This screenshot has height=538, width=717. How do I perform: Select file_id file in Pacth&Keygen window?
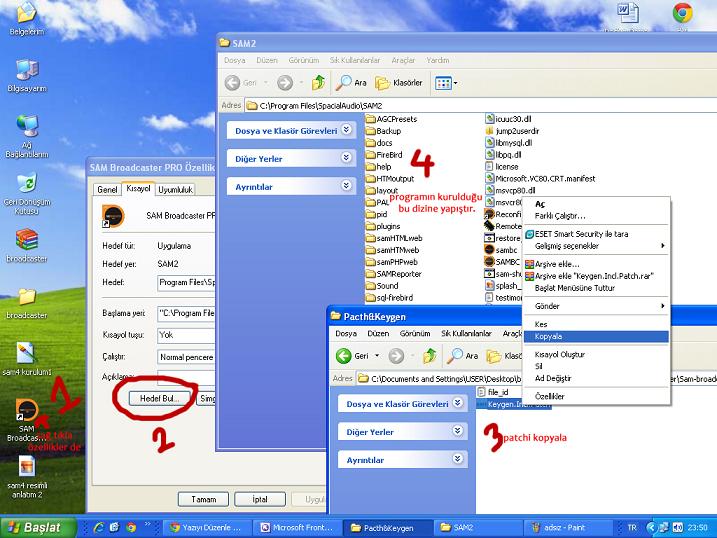click(492, 392)
